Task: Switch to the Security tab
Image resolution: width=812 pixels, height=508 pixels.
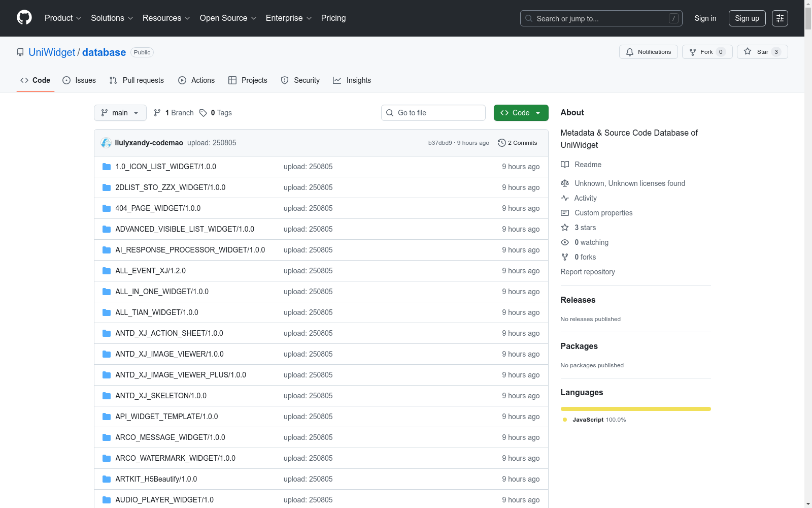Action: click(300, 80)
